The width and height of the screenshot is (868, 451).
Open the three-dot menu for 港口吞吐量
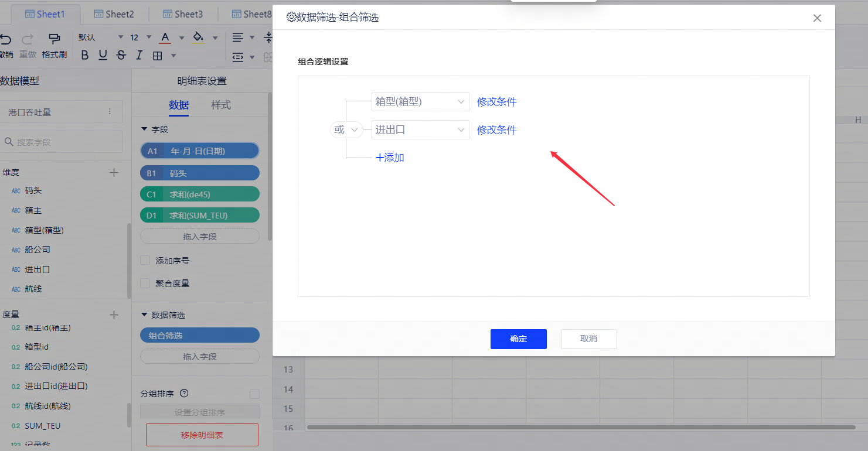110,111
